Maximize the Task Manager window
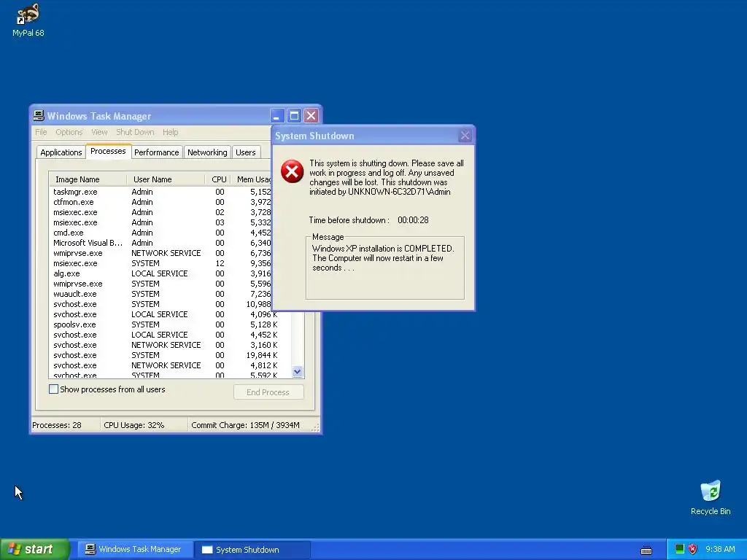The width and height of the screenshot is (747, 560). pos(294,116)
